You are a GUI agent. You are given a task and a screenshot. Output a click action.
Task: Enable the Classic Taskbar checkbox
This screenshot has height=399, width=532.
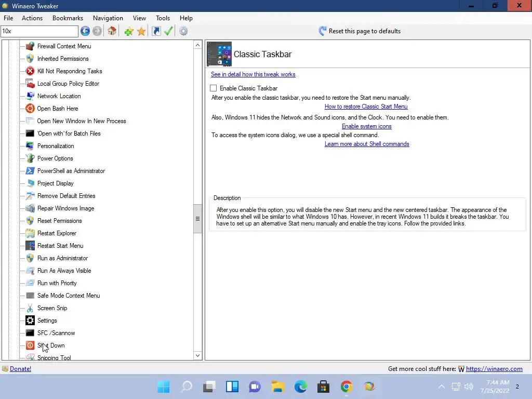pos(214,88)
